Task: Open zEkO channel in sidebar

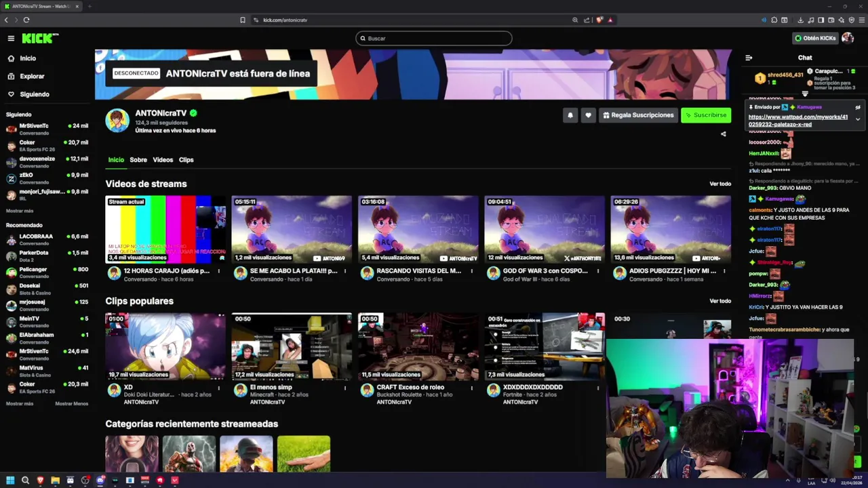Action: 47,178
